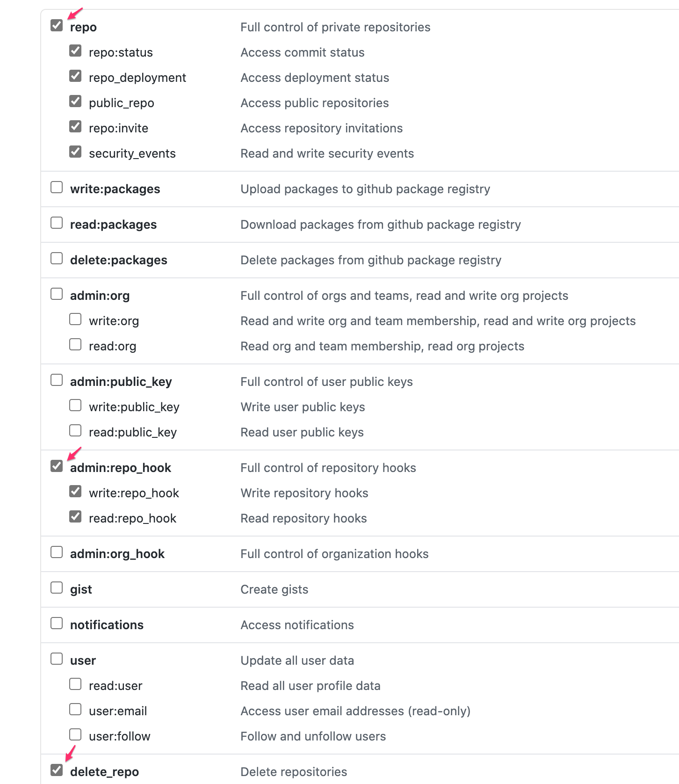Enable the user:email scope
This screenshot has width=679, height=784.
[x=75, y=709]
